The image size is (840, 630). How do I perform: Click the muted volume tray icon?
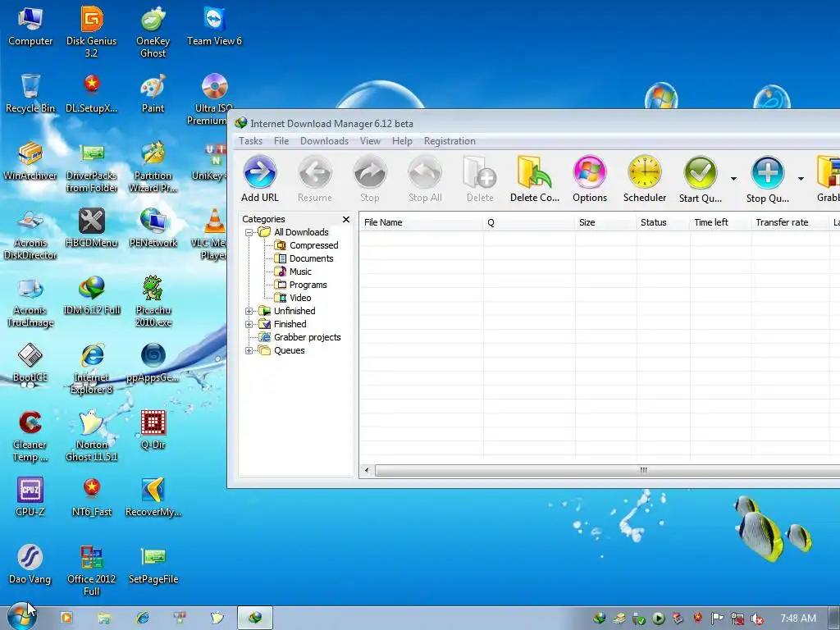point(756,619)
